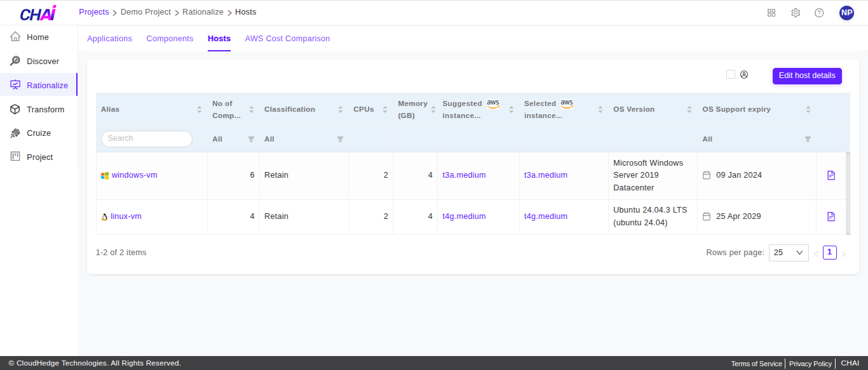
Task: Open filter icon for Classification column
Action: (340, 139)
